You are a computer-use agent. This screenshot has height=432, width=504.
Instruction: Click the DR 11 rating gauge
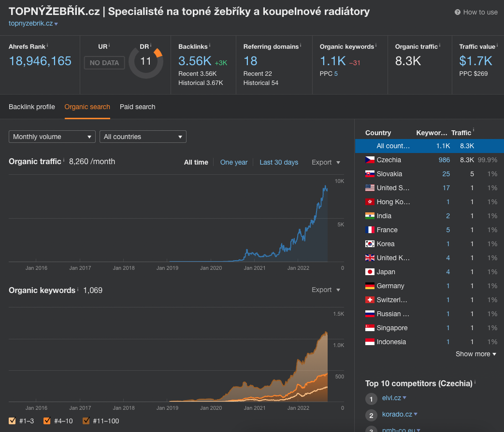(146, 62)
